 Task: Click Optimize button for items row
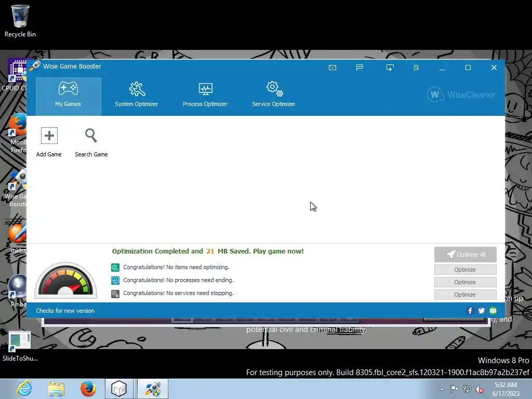(465, 270)
